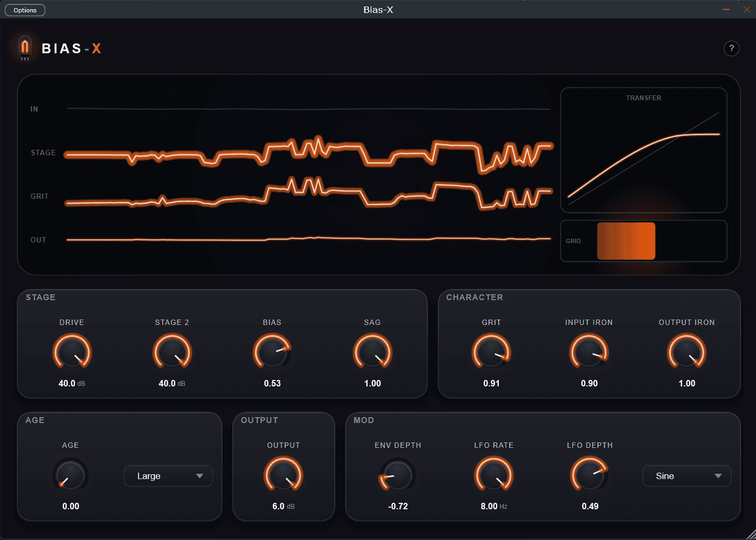Click the LFO RATE knob

493,475
